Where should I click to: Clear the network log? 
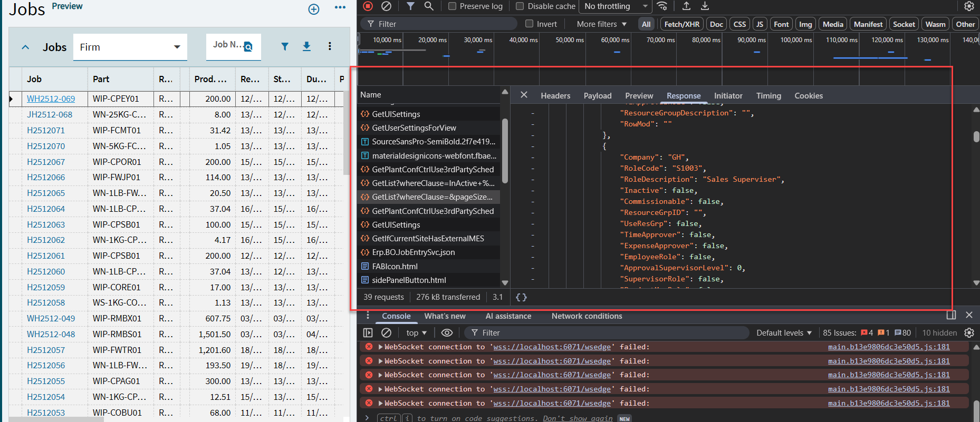[387, 6]
